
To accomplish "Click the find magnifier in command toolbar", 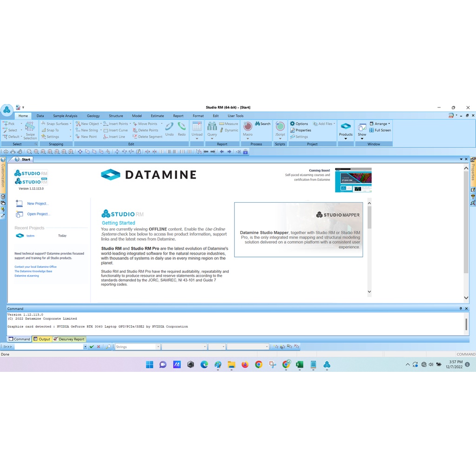I will (x=108, y=347).
